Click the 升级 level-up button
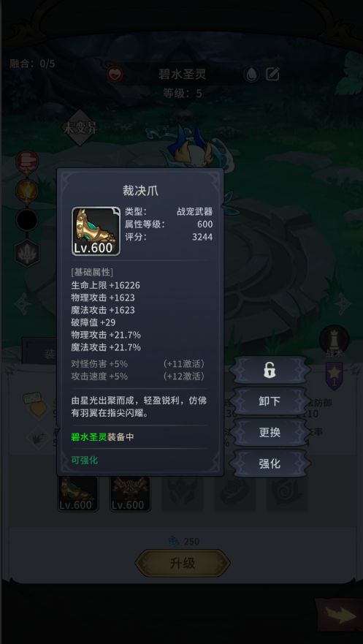The image size is (363, 644). click(183, 563)
